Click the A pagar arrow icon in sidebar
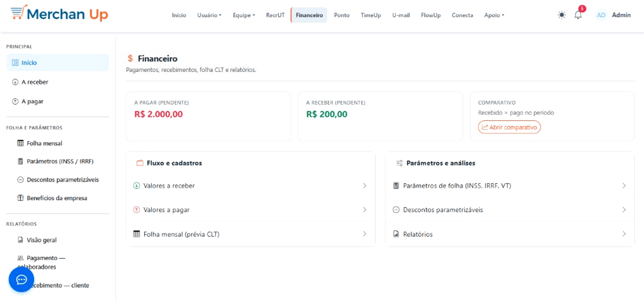Image resolution: width=644 pixels, height=300 pixels. tap(15, 101)
